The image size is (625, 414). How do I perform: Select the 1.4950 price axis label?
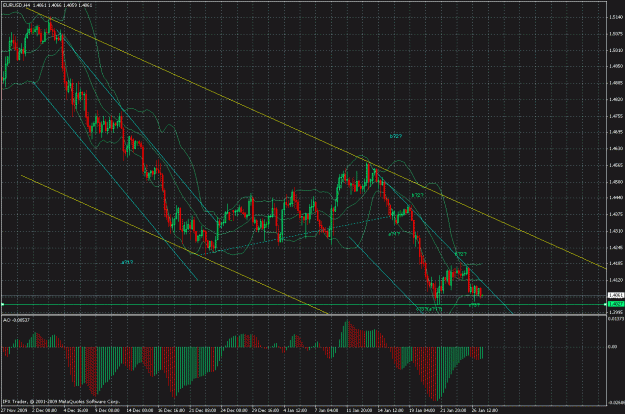616,67
